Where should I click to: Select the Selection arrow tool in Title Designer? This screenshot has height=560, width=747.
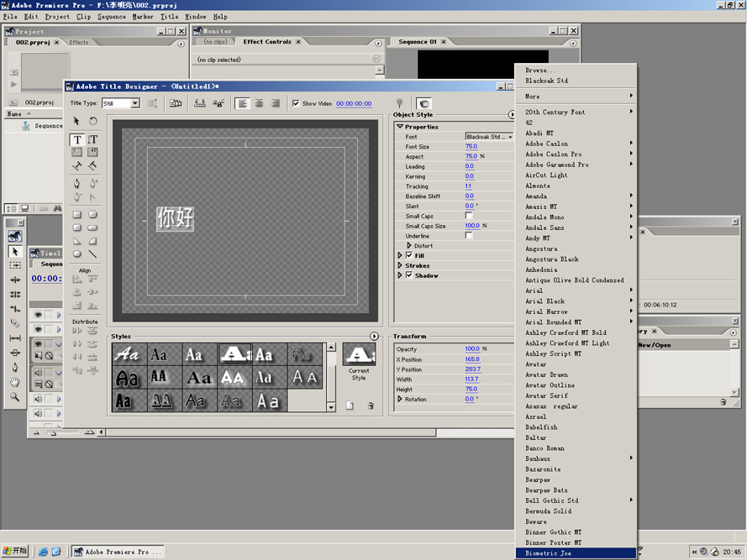(x=76, y=121)
